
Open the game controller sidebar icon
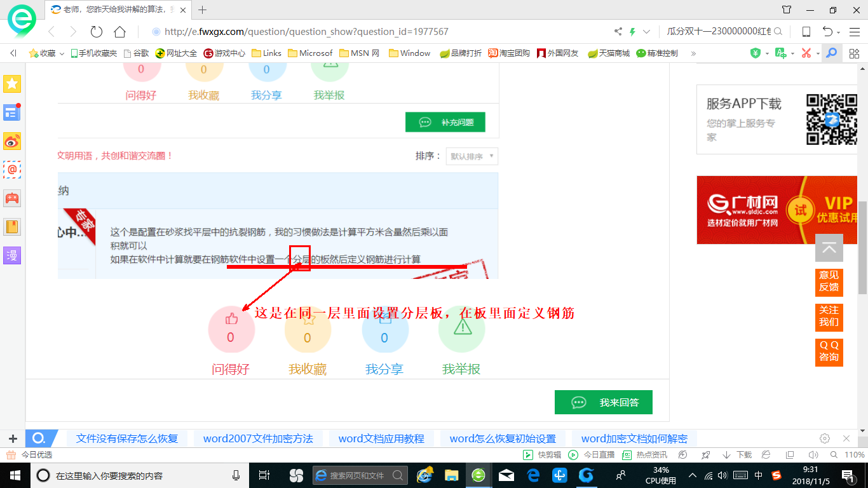tap(12, 198)
